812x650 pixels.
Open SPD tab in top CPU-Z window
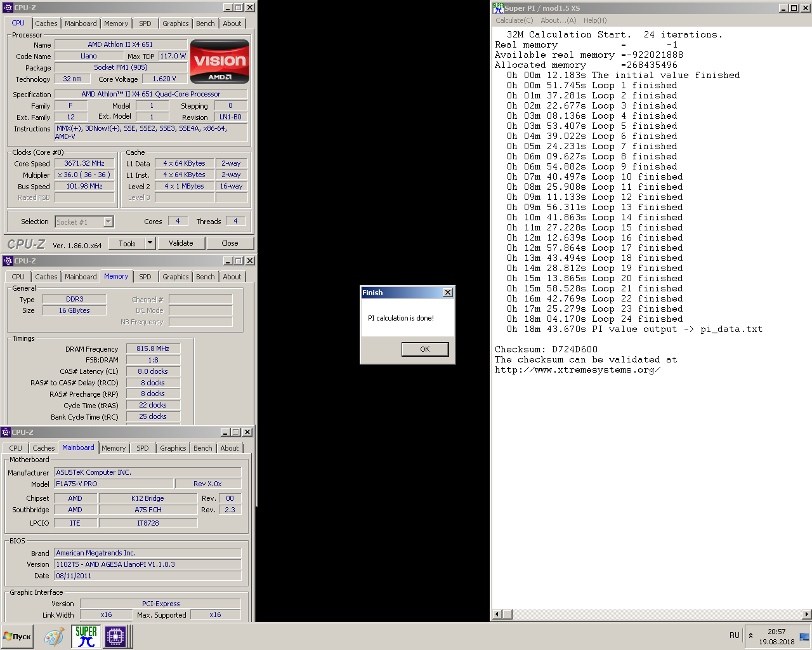point(145,23)
